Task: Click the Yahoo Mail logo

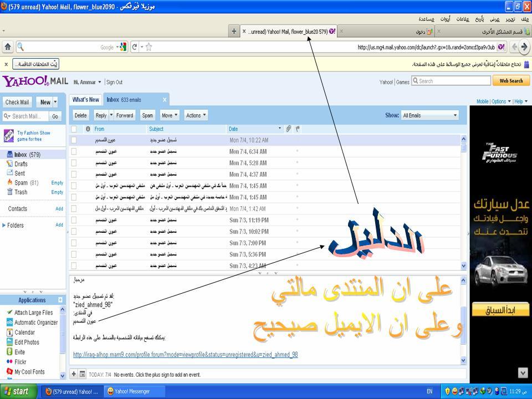Action: 35,81
